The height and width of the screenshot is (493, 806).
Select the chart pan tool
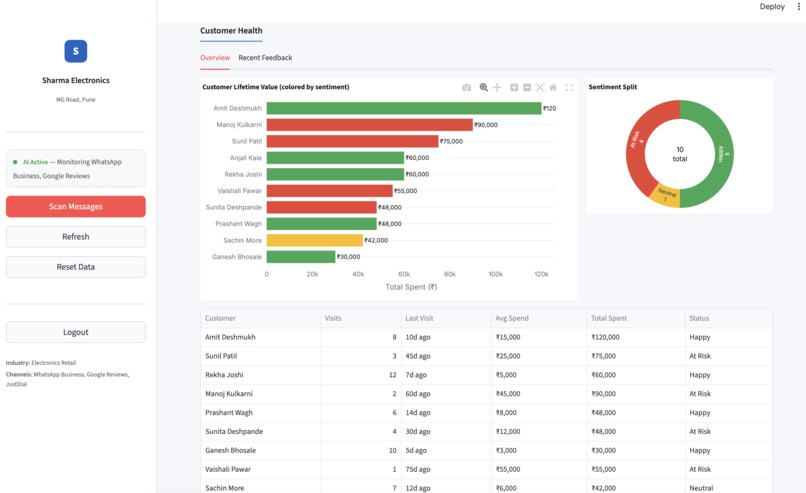tap(497, 87)
